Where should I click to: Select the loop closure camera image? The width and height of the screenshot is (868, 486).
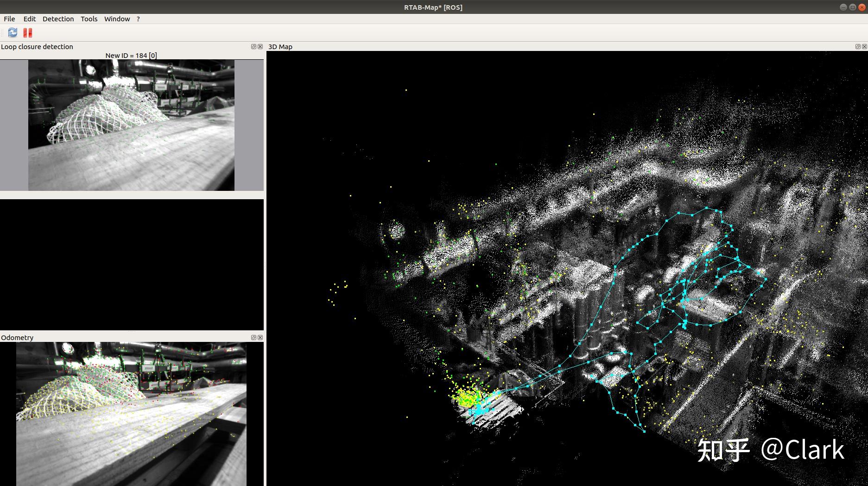click(x=132, y=124)
